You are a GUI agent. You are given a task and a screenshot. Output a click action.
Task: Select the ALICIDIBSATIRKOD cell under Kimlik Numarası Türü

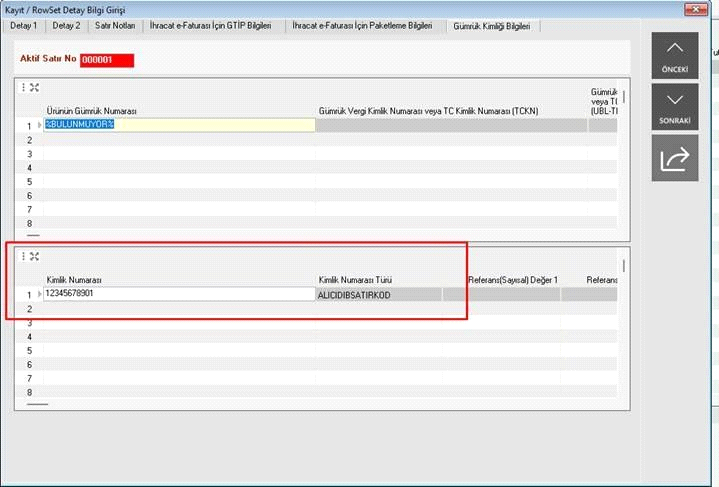point(378,294)
